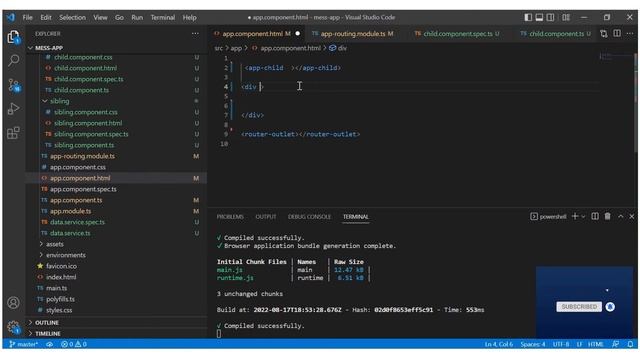Open customize layout icon in title bar
The image size is (640, 360).
click(566, 17)
